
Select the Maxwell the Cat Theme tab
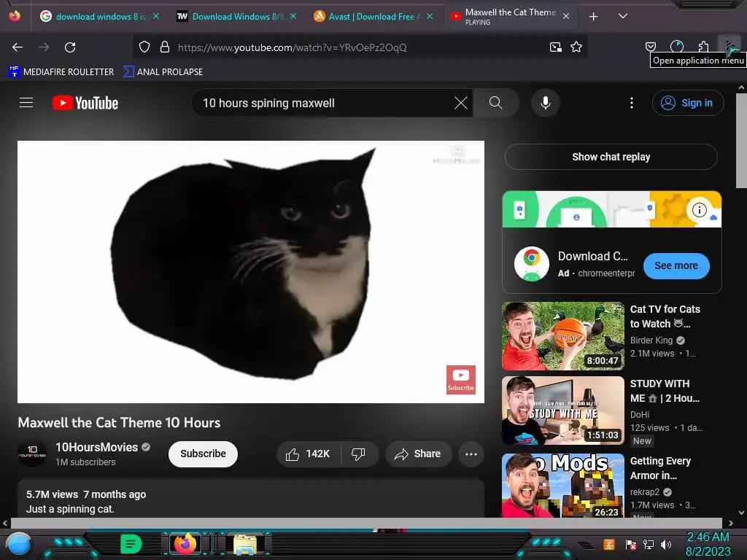tap(510, 16)
